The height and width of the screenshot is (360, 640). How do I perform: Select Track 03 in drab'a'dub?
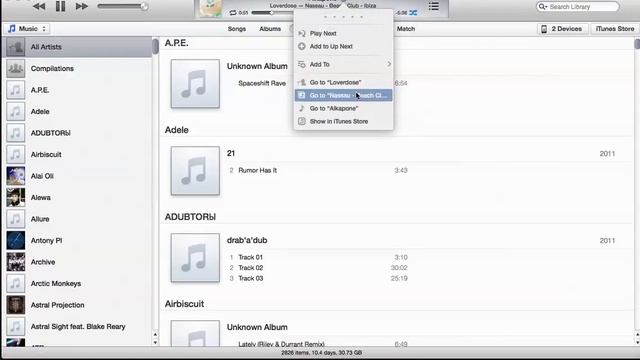[250, 278]
